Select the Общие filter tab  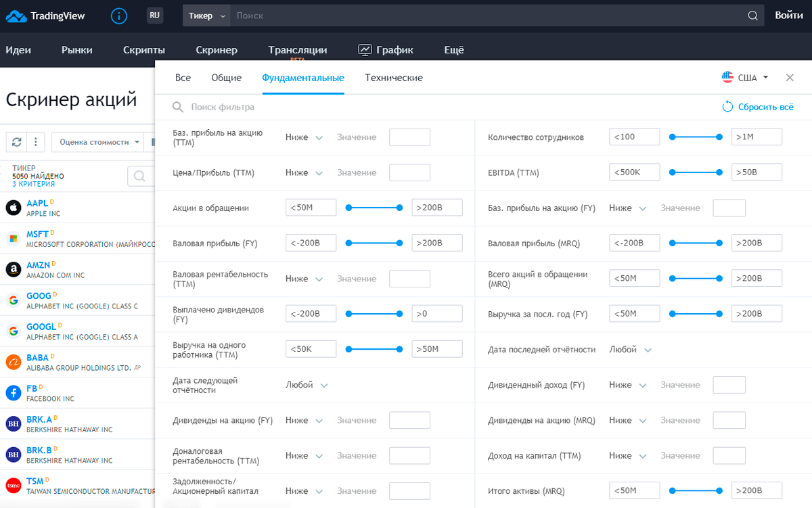226,78
